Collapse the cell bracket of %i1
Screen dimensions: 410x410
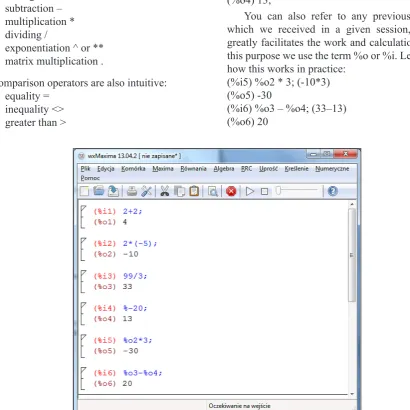[x=83, y=217]
